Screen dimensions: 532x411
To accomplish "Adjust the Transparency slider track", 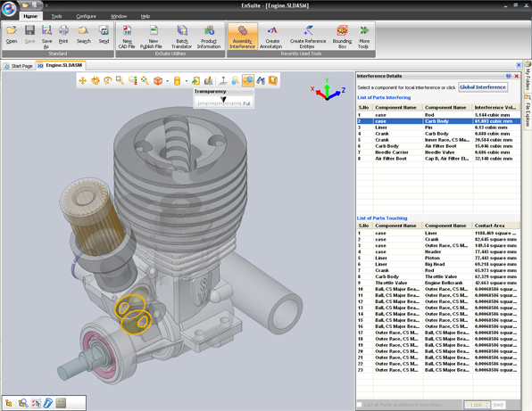I will coord(220,103).
